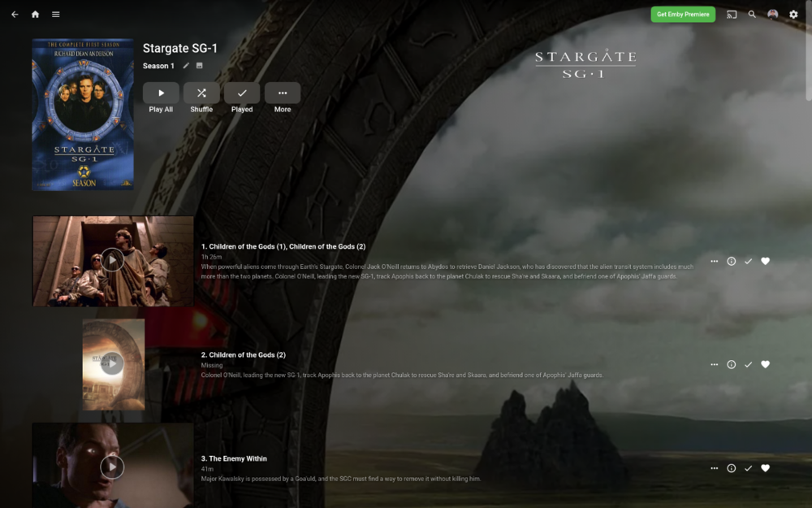Mark The Enemy Within as played

[749, 468]
